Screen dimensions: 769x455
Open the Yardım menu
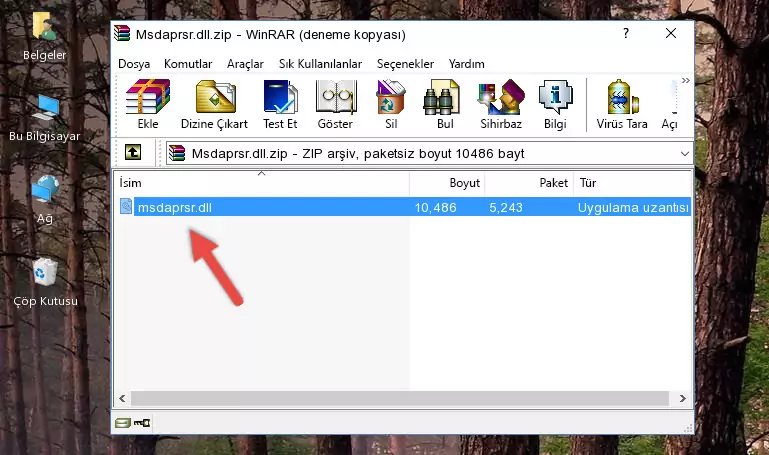[x=466, y=64]
